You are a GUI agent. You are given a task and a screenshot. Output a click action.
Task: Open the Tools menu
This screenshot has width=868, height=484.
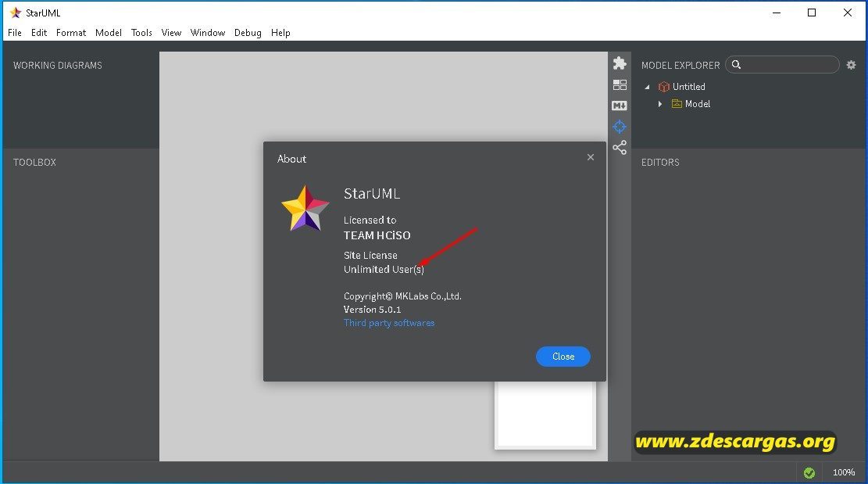tap(141, 33)
